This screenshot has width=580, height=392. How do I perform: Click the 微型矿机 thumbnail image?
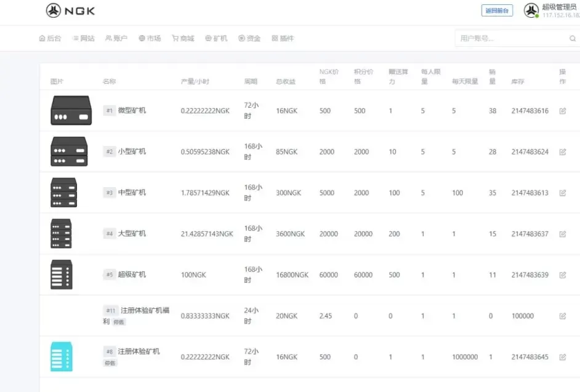71,110
